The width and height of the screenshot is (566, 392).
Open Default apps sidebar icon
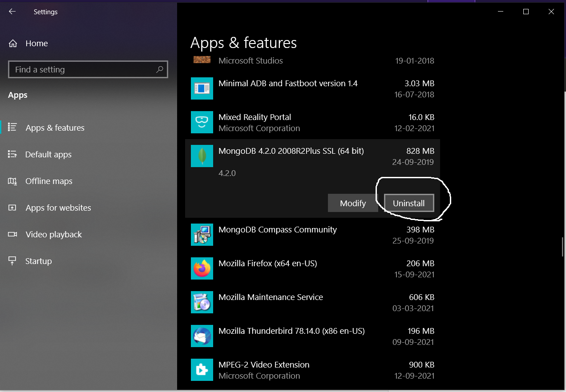point(12,154)
